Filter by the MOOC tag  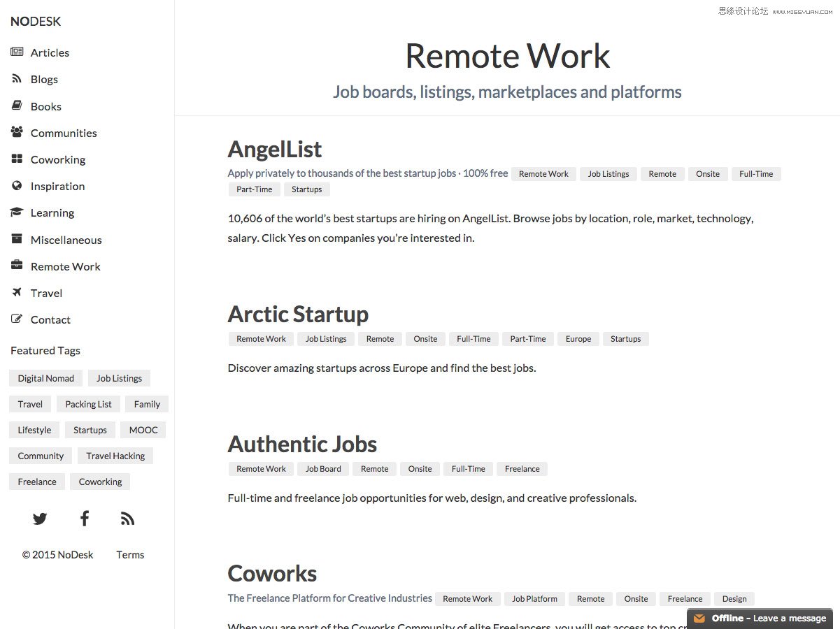pos(143,430)
